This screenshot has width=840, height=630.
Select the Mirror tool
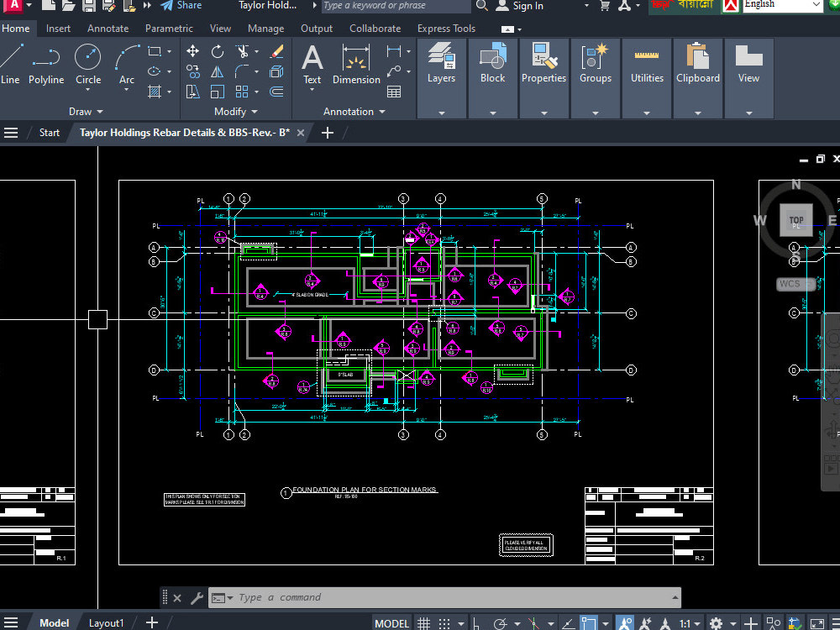[215, 71]
